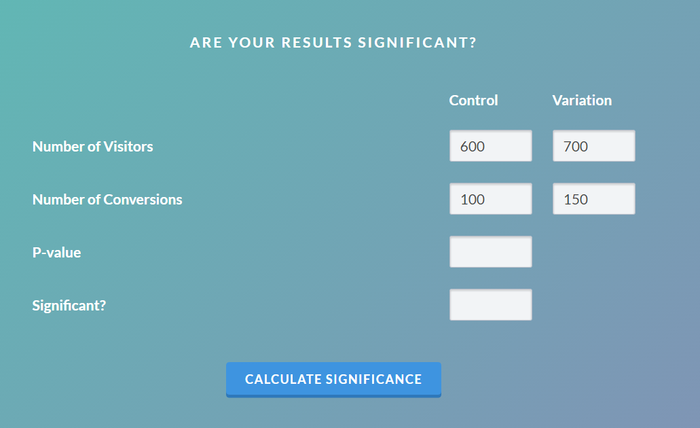This screenshot has width=700, height=428.
Task: Click the Are Your Results Significant heading
Action: pos(333,43)
